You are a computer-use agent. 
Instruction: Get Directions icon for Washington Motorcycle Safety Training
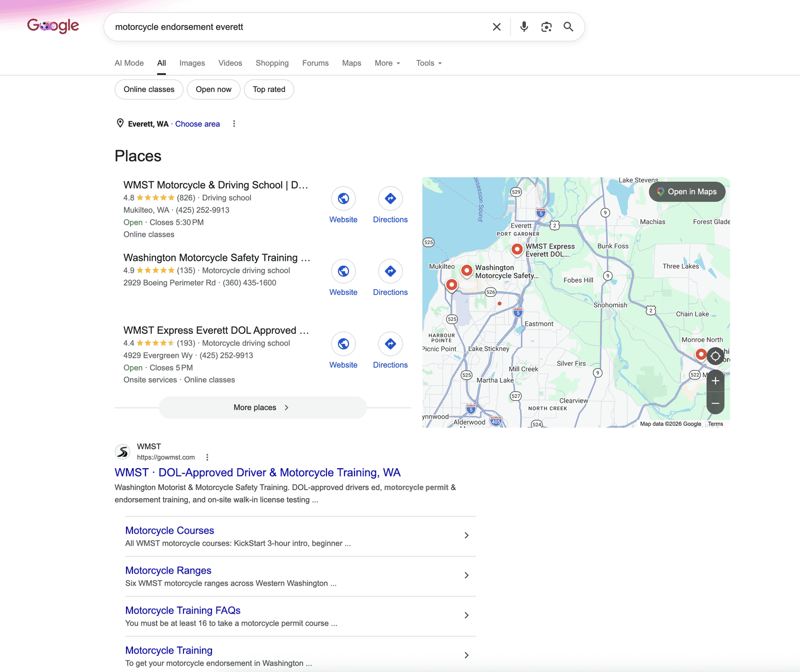tap(390, 271)
